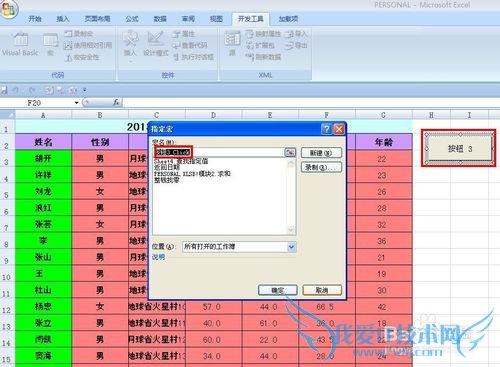Click 取消 to cancel the dialog
Image resolution: width=500 pixels, height=367 pixels.
click(322, 290)
